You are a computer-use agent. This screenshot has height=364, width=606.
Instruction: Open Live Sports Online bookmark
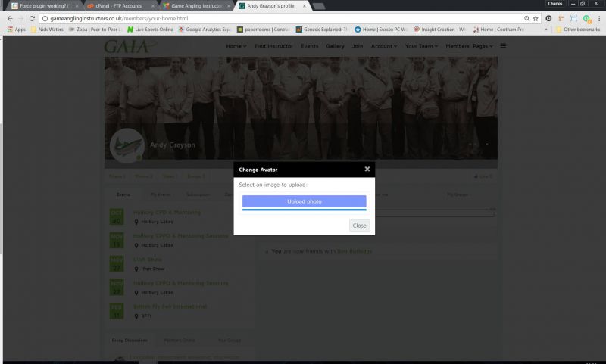point(150,30)
